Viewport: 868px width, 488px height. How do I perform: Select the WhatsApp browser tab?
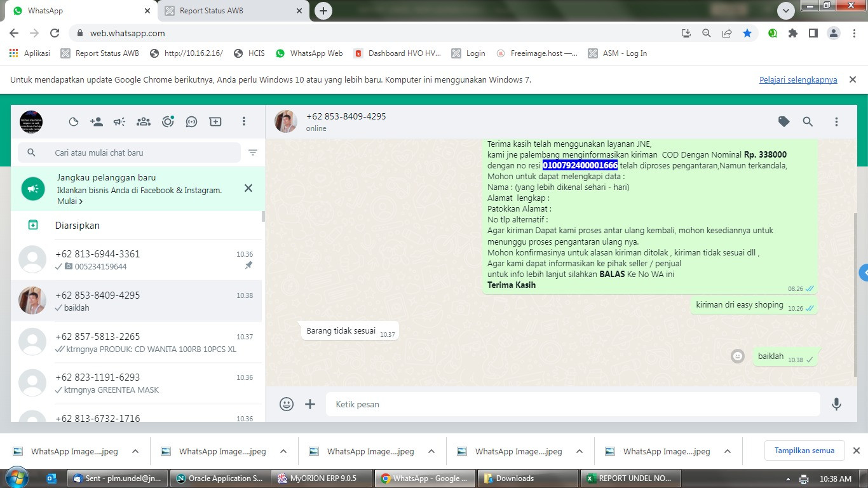[81, 11]
